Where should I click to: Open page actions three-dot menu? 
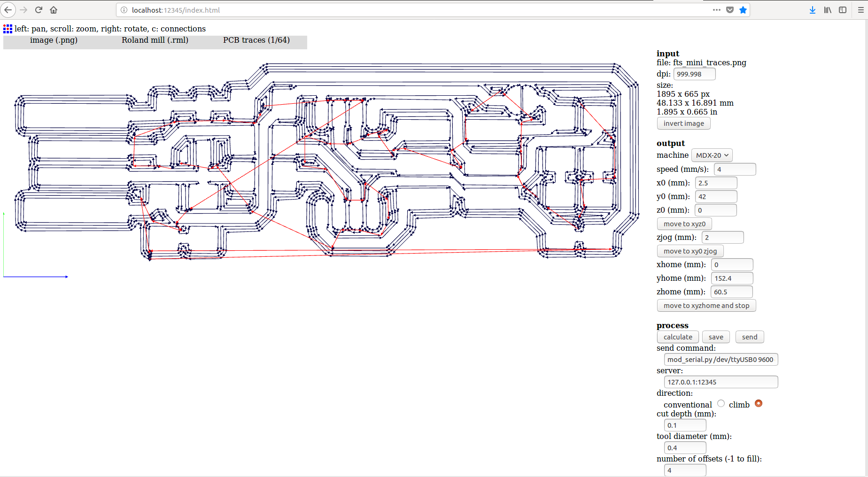click(x=716, y=10)
